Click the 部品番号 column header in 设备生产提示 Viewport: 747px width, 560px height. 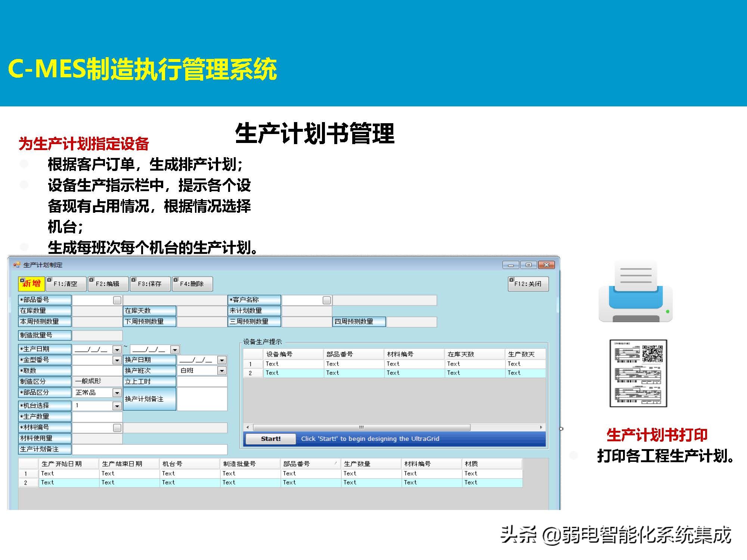click(354, 354)
